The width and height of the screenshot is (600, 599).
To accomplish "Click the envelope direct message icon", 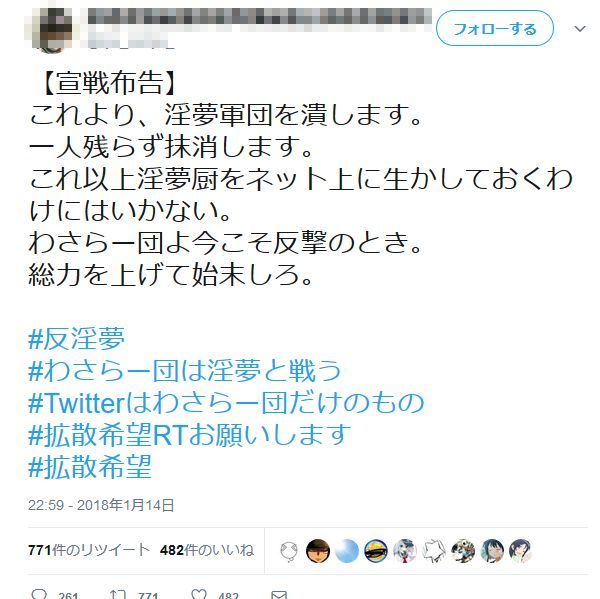I will (x=279, y=595).
